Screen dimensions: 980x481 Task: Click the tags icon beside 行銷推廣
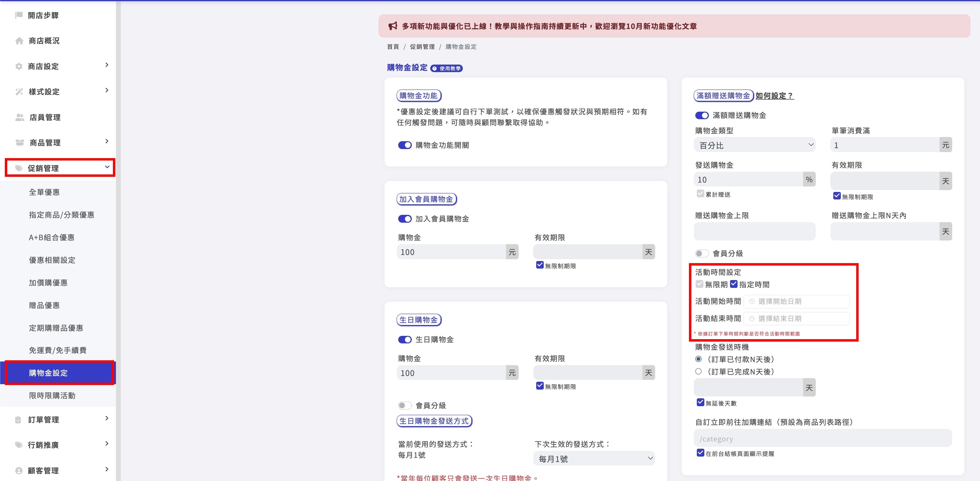click(19, 445)
